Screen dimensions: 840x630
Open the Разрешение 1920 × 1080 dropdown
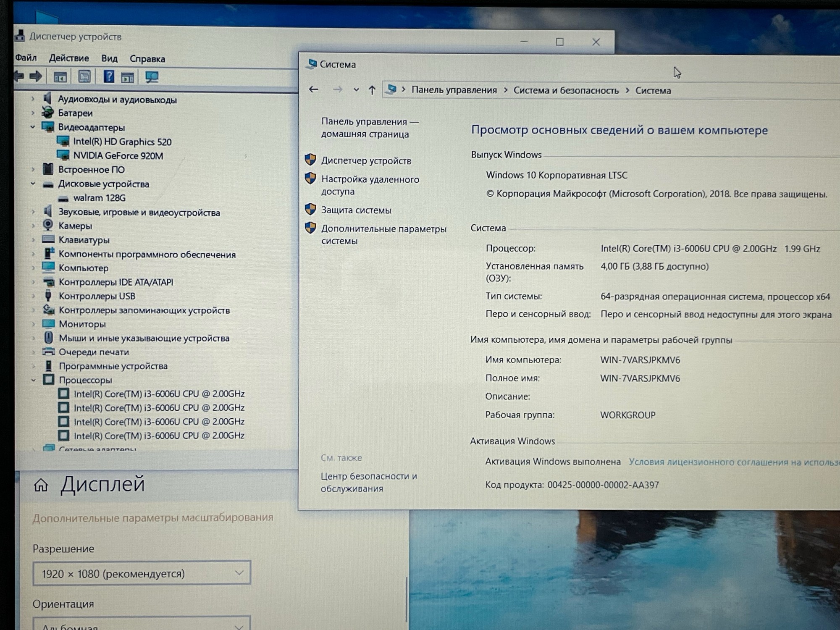coord(142,573)
